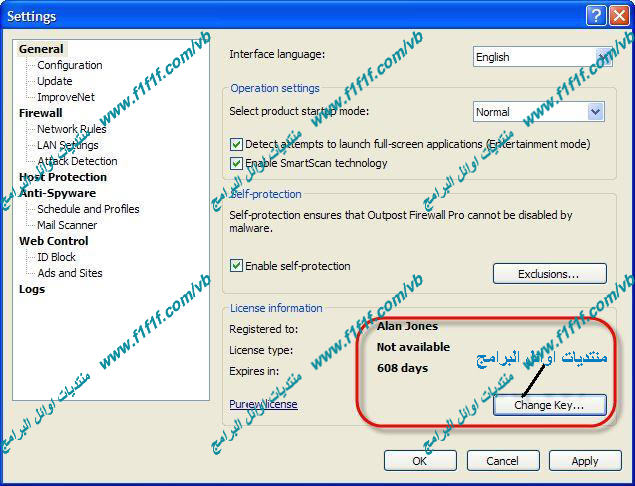Select Host Protection category
Image resolution: width=635 pixels, height=486 pixels.
coord(62,177)
